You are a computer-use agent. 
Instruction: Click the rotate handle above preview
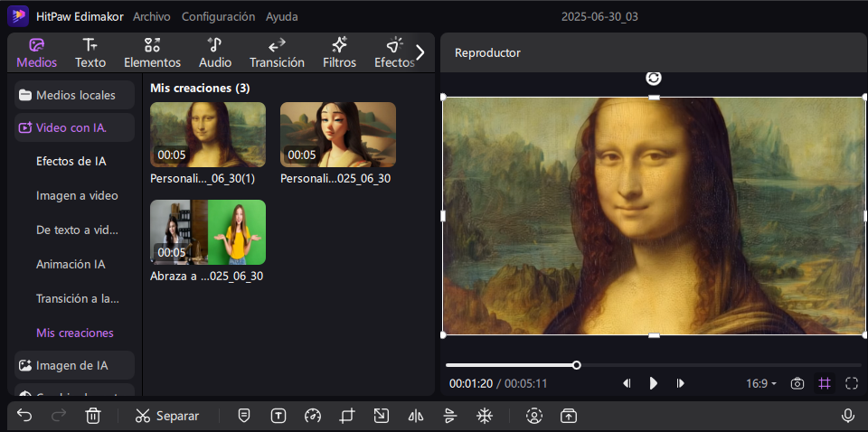click(654, 78)
